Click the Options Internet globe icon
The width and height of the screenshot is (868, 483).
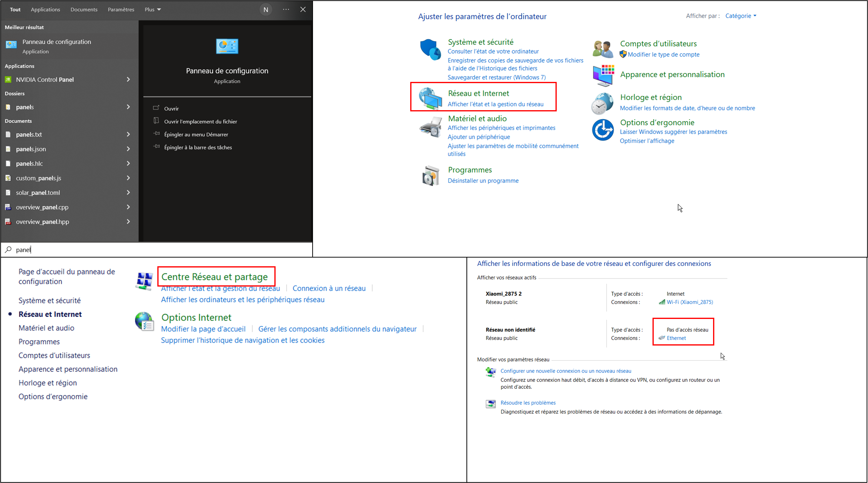coord(144,321)
